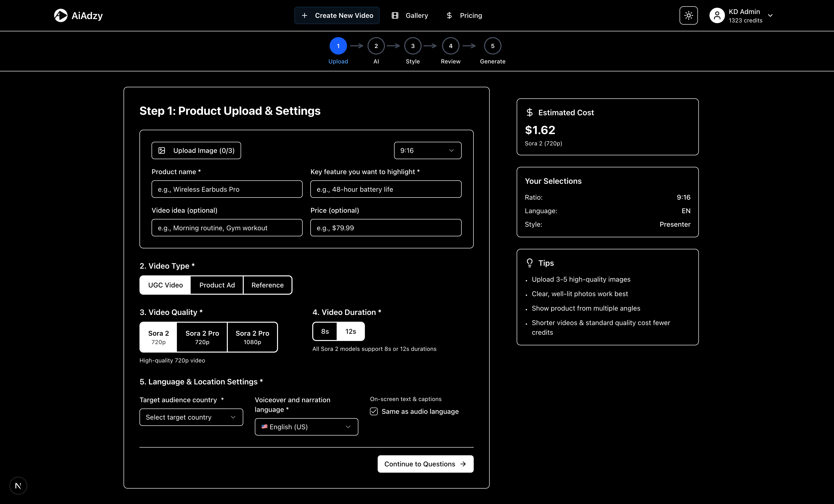Open the 9:16 aspect ratio dropdown
Image resolution: width=834 pixels, height=504 pixels.
[x=427, y=150]
